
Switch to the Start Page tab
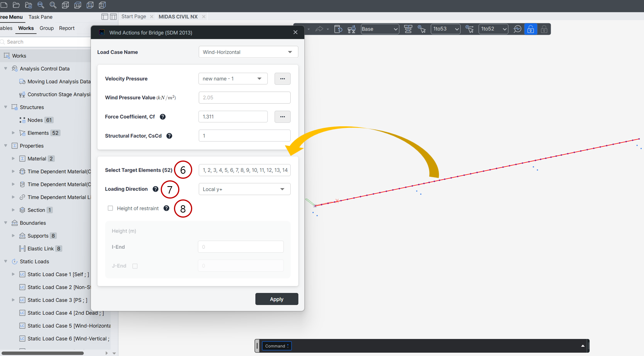pyautogui.click(x=133, y=17)
